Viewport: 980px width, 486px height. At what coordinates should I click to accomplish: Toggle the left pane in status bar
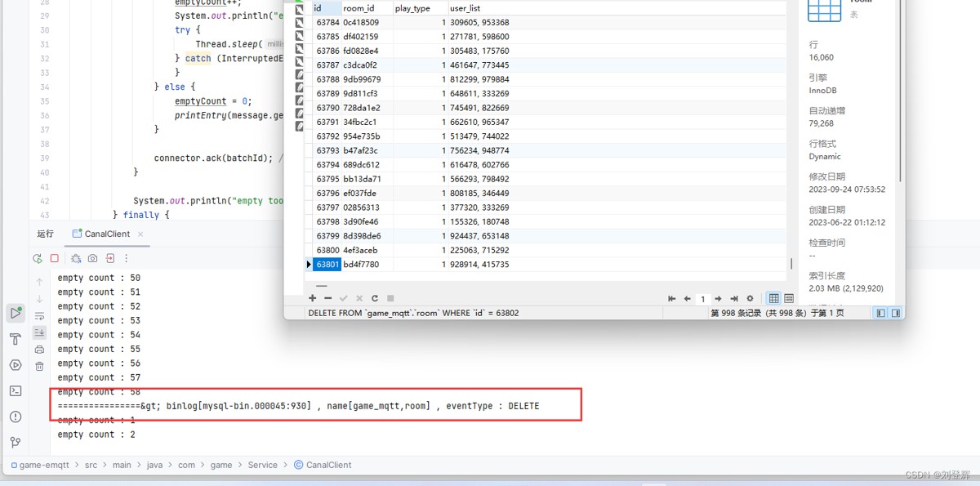pos(881,313)
